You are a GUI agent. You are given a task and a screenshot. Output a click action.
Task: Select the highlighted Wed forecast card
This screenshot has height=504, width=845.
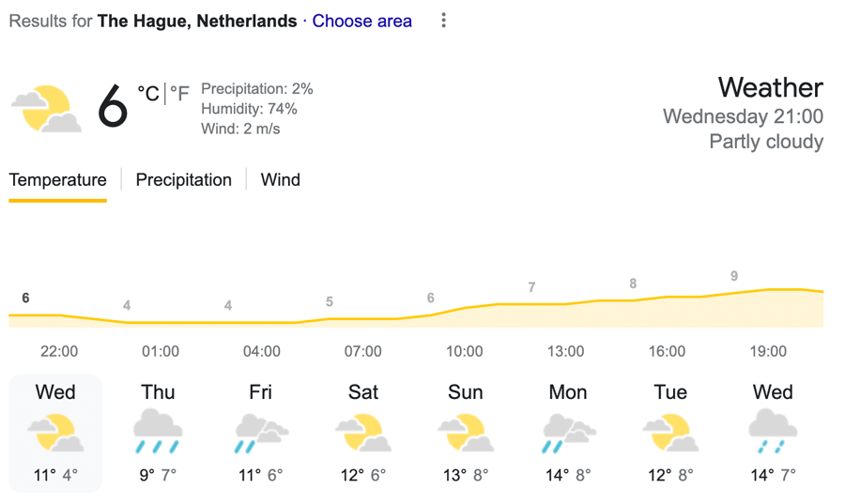pyautogui.click(x=55, y=434)
